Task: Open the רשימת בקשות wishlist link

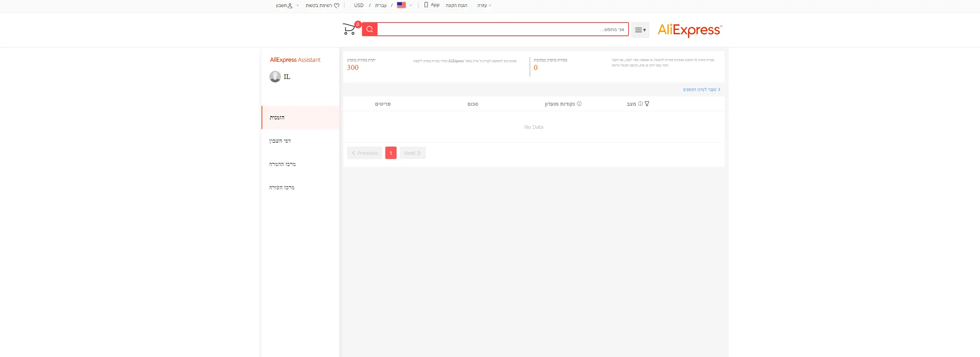Action: pyautogui.click(x=319, y=5)
